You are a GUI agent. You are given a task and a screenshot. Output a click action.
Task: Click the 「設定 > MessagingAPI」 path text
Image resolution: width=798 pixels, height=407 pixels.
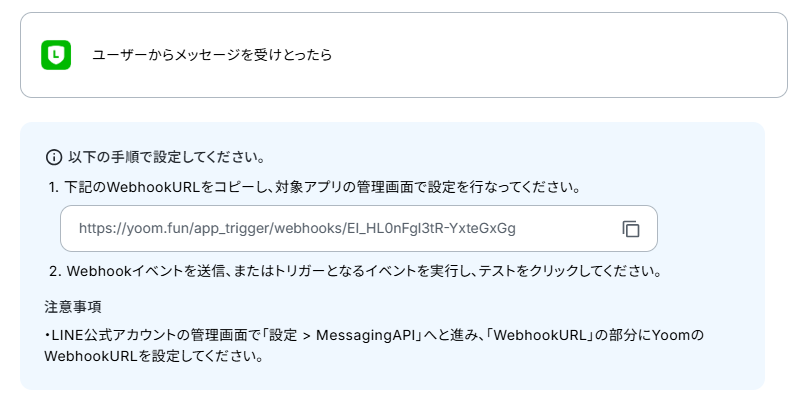coord(346,335)
